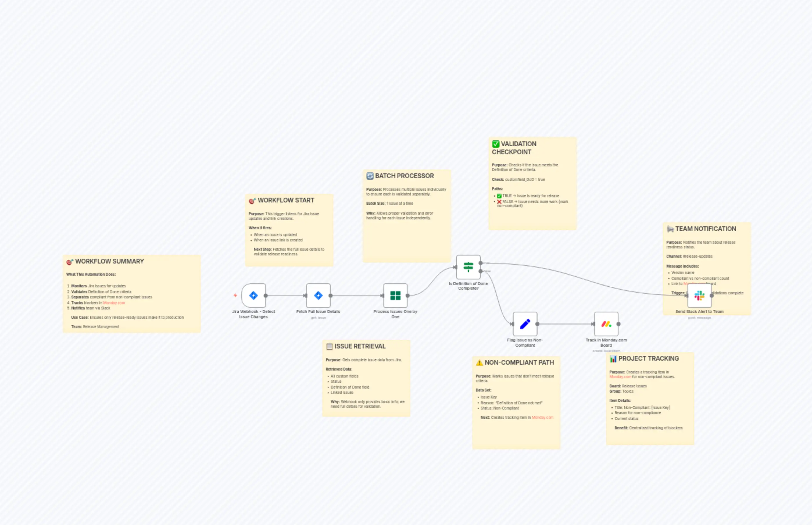
Task: Click the lightning bolt trigger indicator beside Jira webhook
Action: coord(235,296)
